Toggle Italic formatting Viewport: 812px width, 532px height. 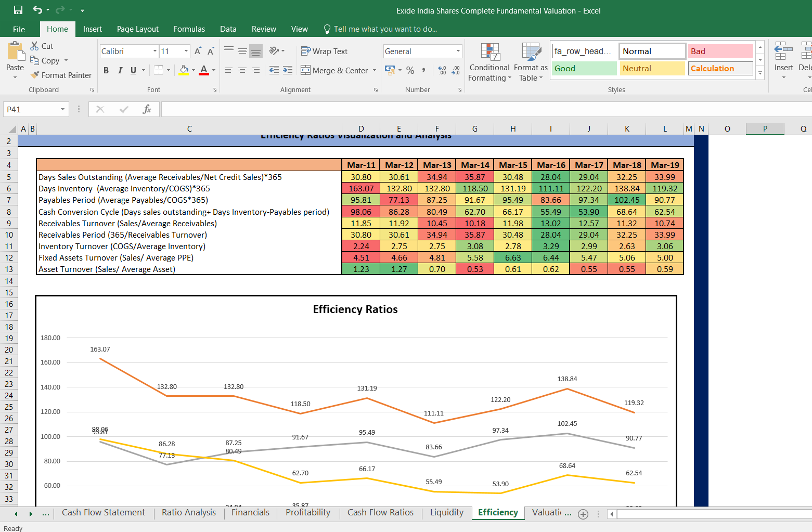[120, 70]
